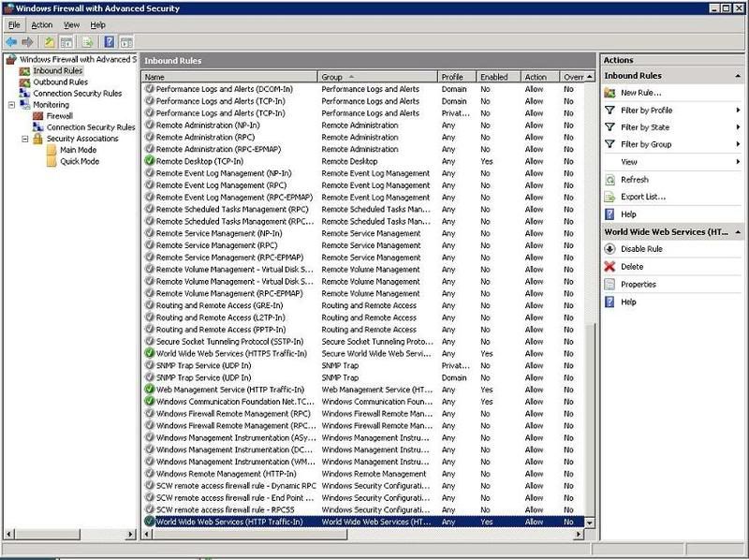Sort rules by the Group column header
The width and height of the screenshot is (749, 560).
pos(378,77)
